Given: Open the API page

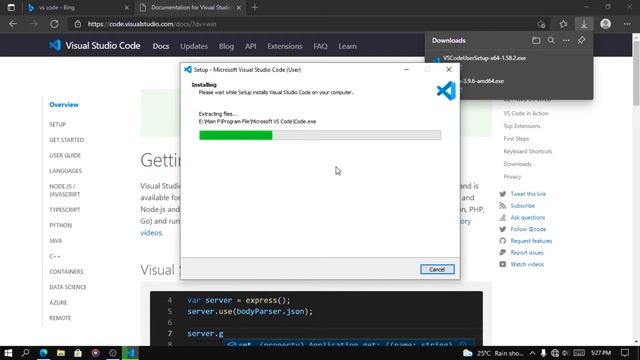Looking at the screenshot, I should pyautogui.click(x=251, y=46).
